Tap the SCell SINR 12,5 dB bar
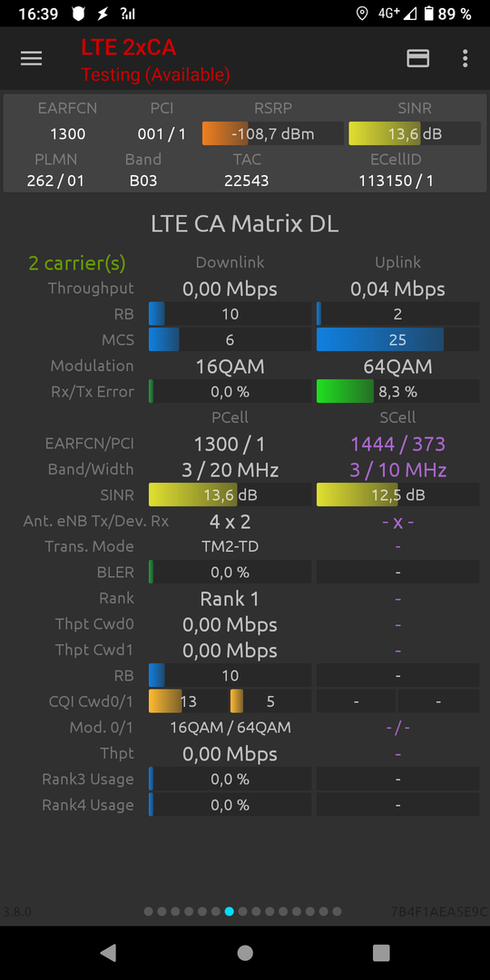 point(398,495)
